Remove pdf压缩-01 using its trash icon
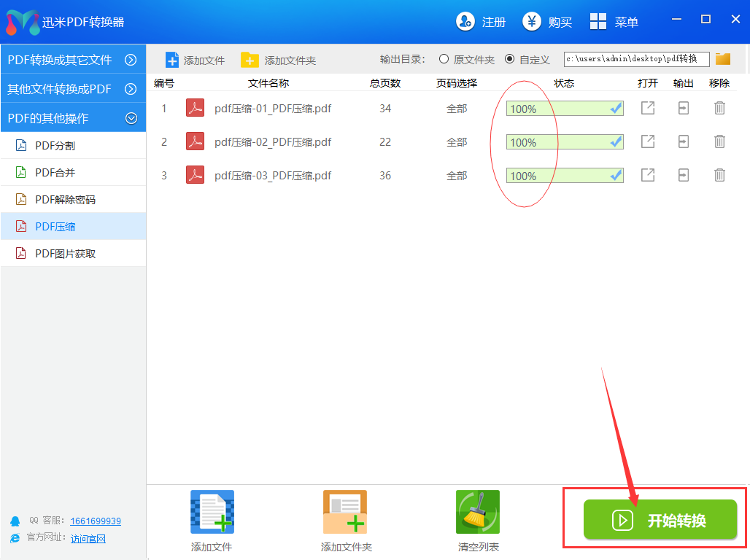Viewport: 750px width, 560px height. coord(719,109)
